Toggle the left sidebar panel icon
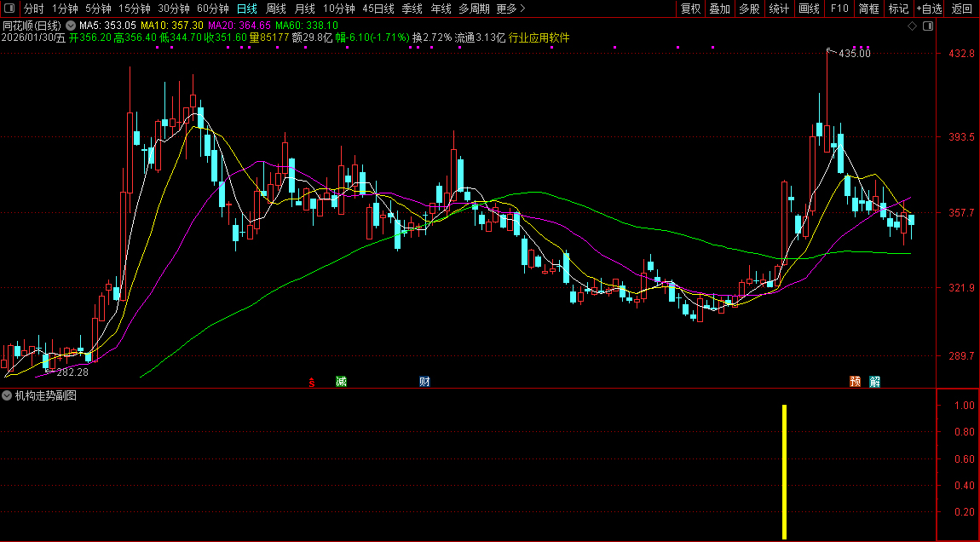Screen dimensions: 980x542 9,9
